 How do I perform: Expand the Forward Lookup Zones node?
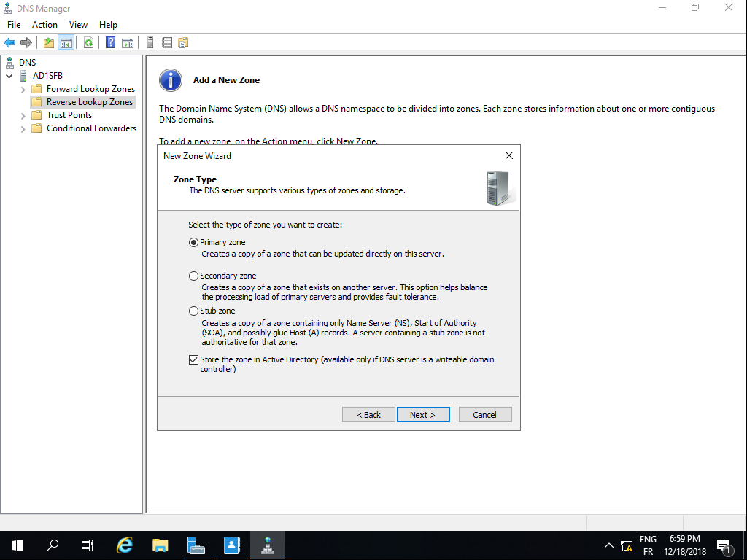pyautogui.click(x=23, y=89)
